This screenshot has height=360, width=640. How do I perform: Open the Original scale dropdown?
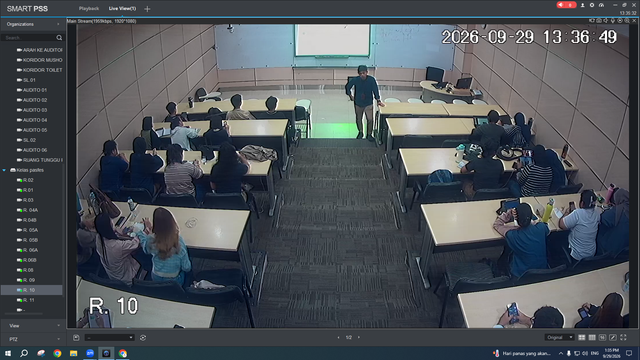(x=559, y=338)
